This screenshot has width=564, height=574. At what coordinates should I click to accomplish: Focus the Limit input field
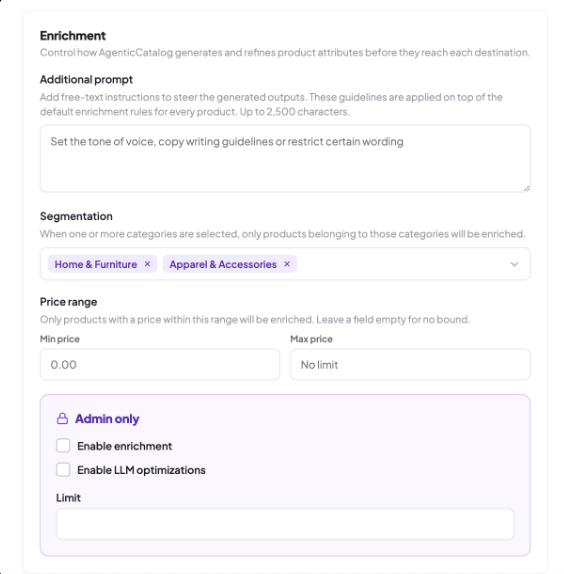click(x=285, y=524)
